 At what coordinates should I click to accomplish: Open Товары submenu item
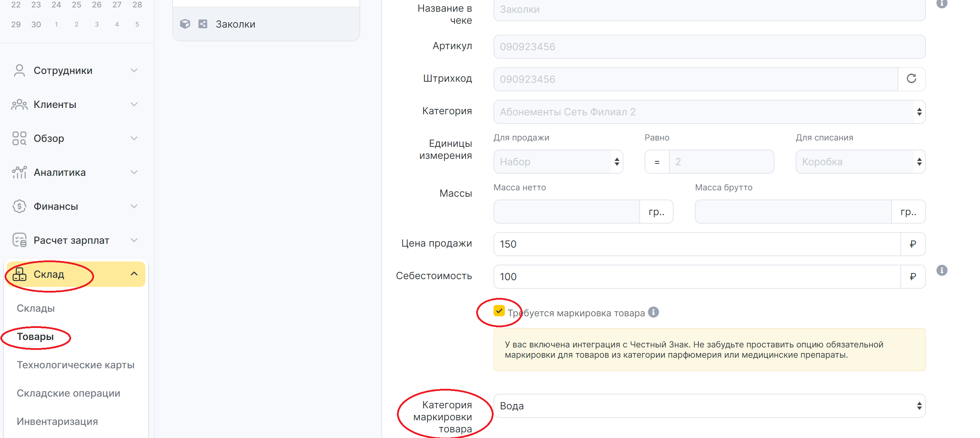click(35, 336)
